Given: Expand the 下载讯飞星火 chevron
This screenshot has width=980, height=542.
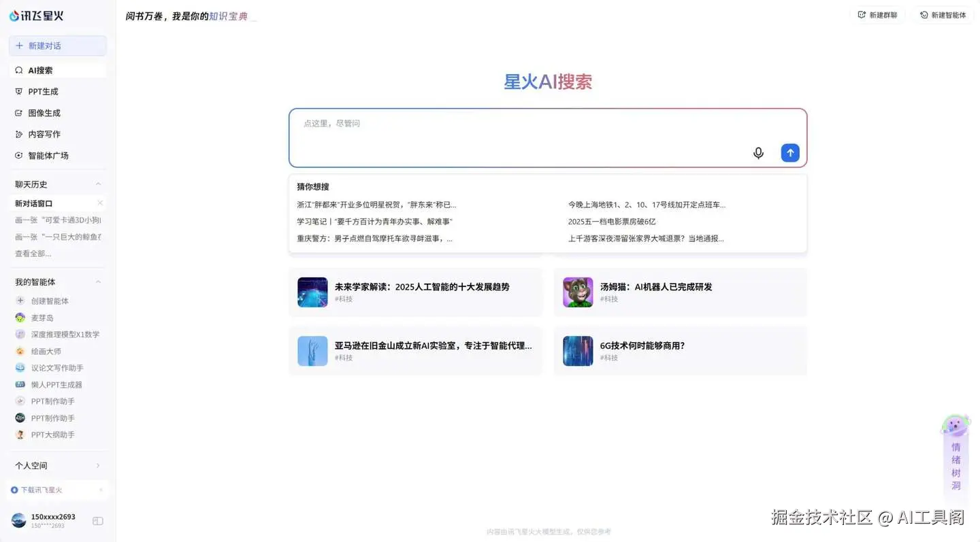Looking at the screenshot, I should [101, 490].
